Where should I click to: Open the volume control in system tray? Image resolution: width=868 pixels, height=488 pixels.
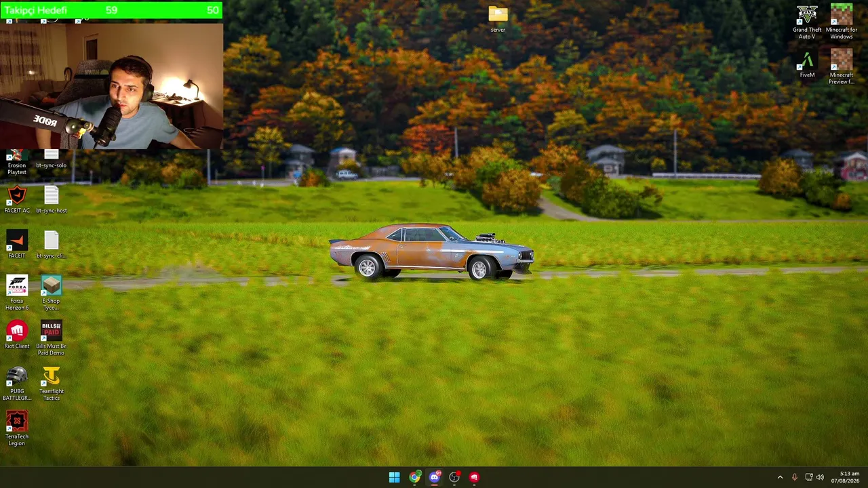click(820, 477)
